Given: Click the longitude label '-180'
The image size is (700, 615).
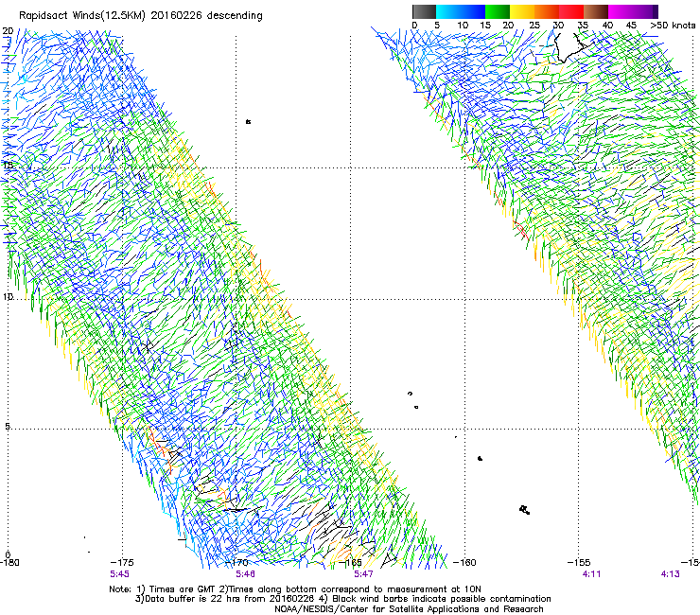Looking at the screenshot, I should tap(9, 562).
